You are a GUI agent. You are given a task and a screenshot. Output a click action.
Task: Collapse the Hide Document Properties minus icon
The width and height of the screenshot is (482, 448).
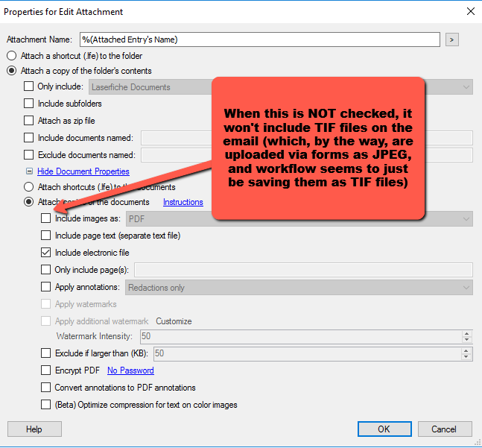pos(29,171)
